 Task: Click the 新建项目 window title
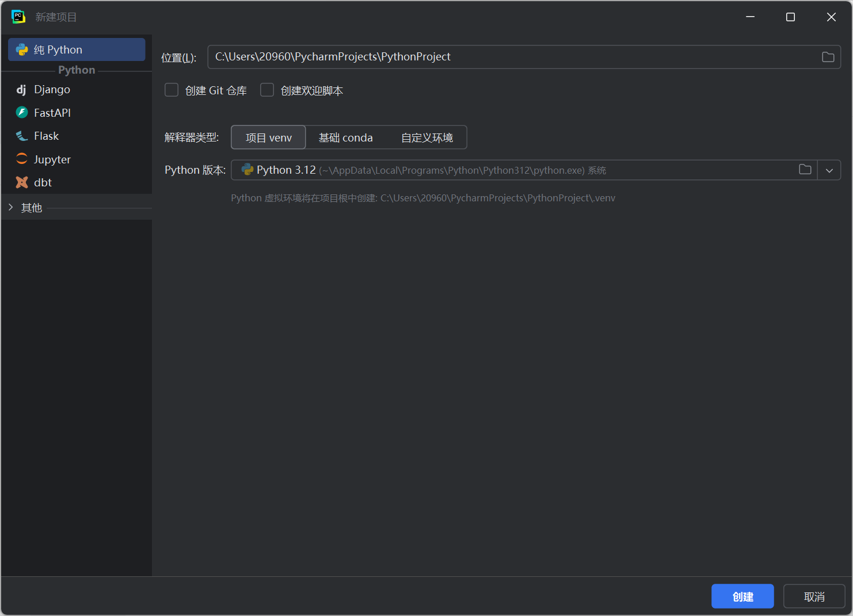coord(56,17)
